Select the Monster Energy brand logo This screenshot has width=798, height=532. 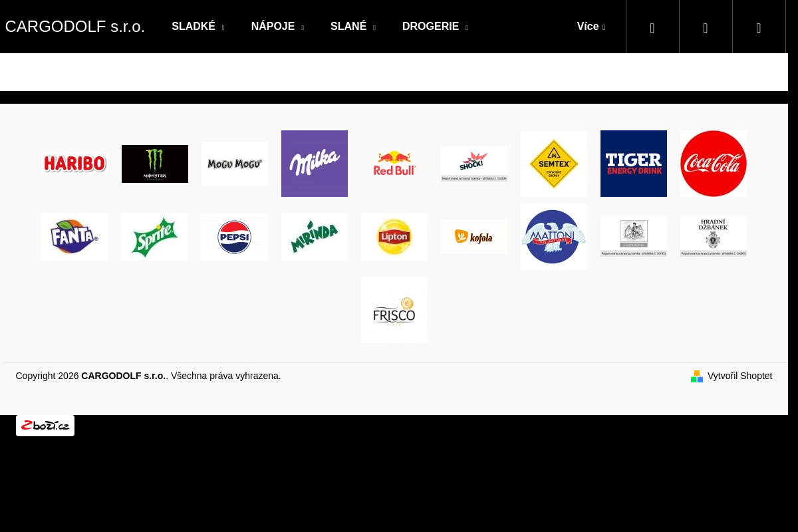(x=155, y=164)
